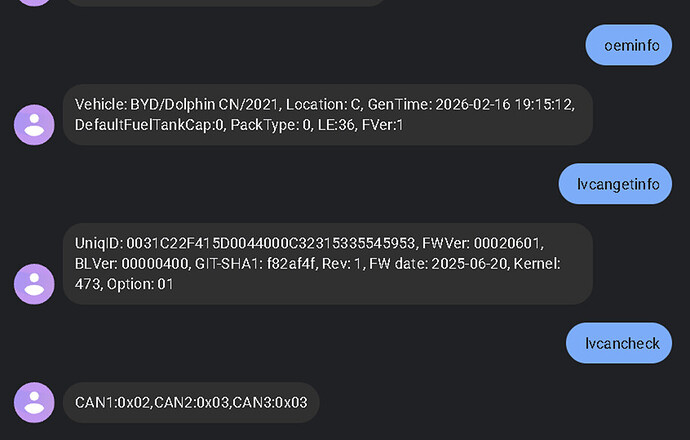Click the partially visible avatar at top
690x440 pixels.
34,2
